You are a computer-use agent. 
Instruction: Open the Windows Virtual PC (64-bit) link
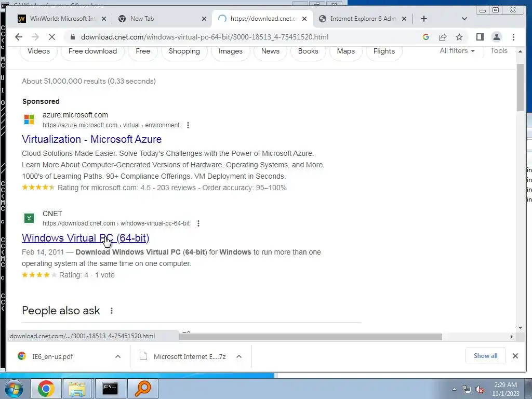coord(86,238)
